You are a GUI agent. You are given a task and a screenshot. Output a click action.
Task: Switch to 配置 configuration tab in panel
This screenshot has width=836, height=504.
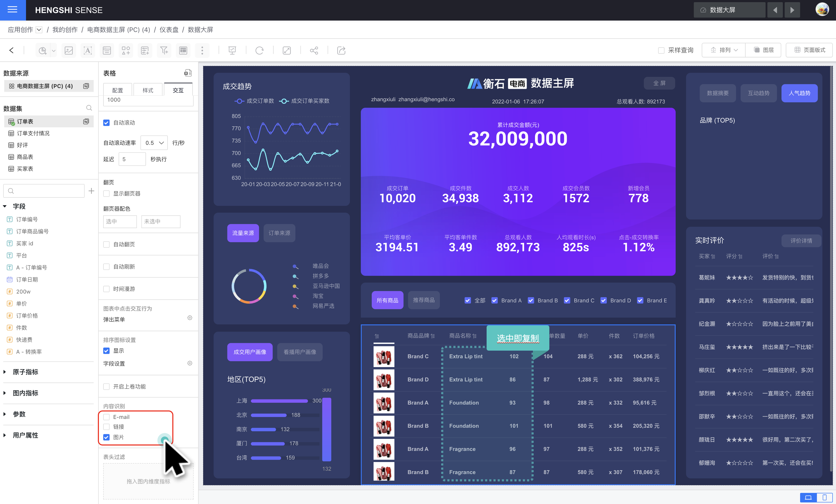coord(118,90)
